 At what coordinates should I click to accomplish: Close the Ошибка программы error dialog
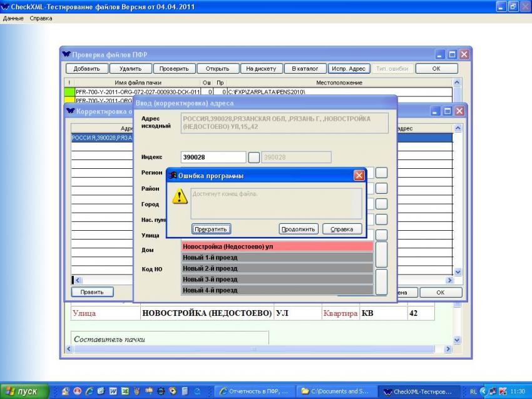359,176
